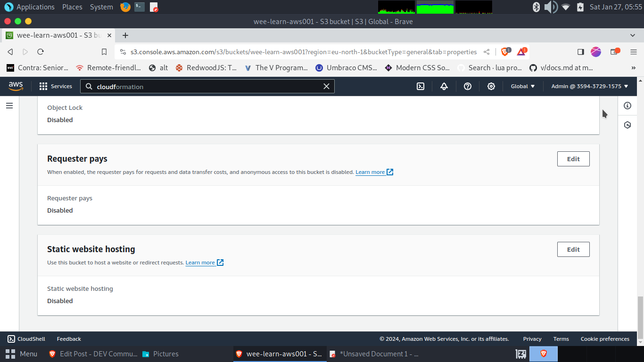644x362 pixels.
Task: Open the Contra: Senior bookmark
Action: pyautogui.click(x=37, y=68)
